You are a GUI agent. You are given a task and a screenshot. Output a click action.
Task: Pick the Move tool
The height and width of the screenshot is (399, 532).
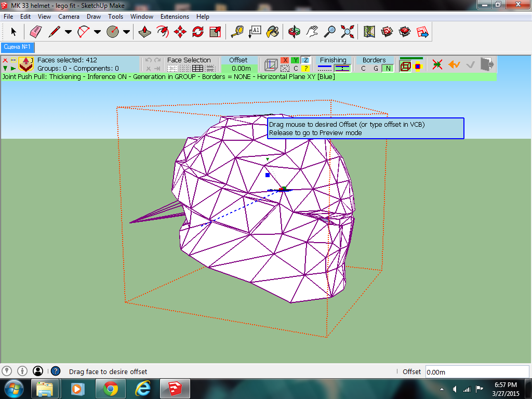(180, 32)
